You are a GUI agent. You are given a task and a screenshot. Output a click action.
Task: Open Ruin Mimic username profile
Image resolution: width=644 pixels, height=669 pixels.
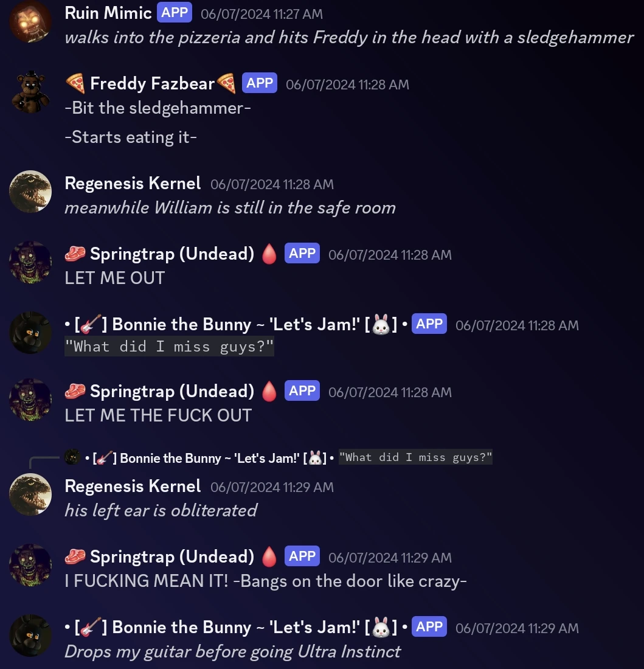[108, 13]
